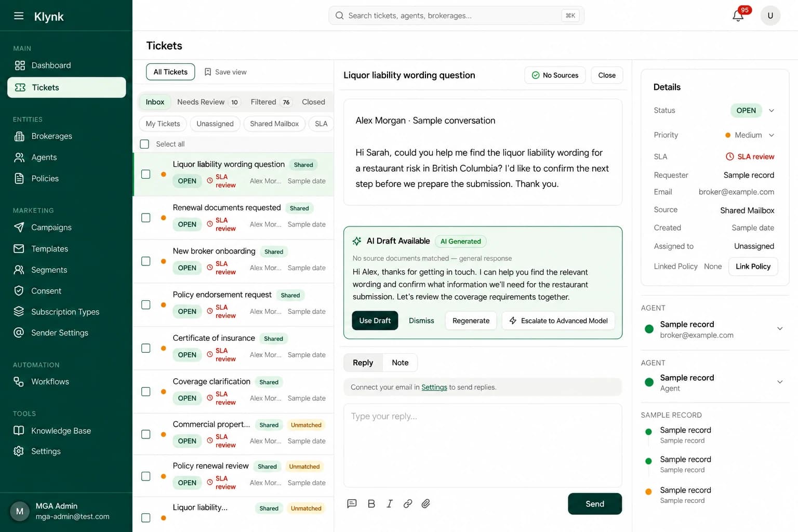Click Escalate to Advanced Model
This screenshot has width=798, height=532.
(x=558, y=321)
